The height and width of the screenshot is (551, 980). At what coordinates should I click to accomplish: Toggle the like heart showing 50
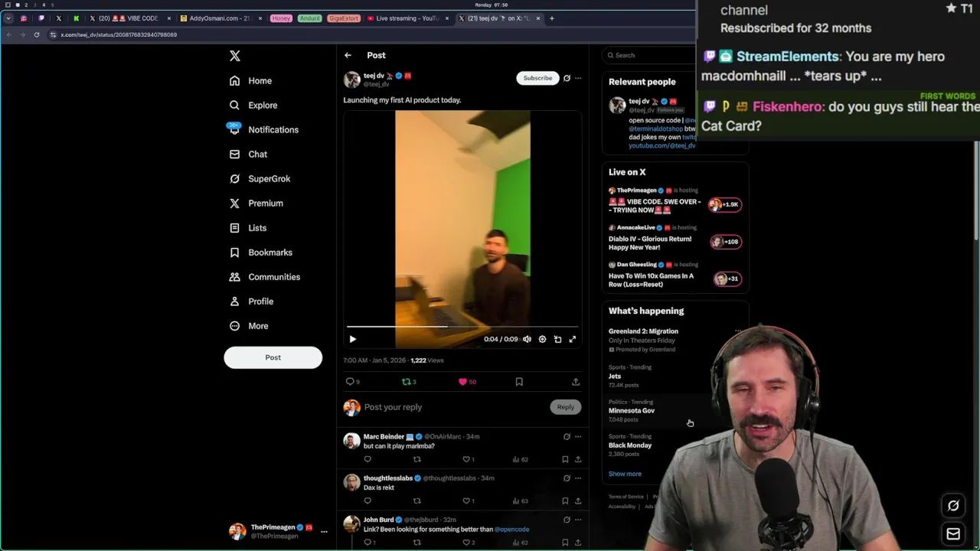[x=462, y=381]
